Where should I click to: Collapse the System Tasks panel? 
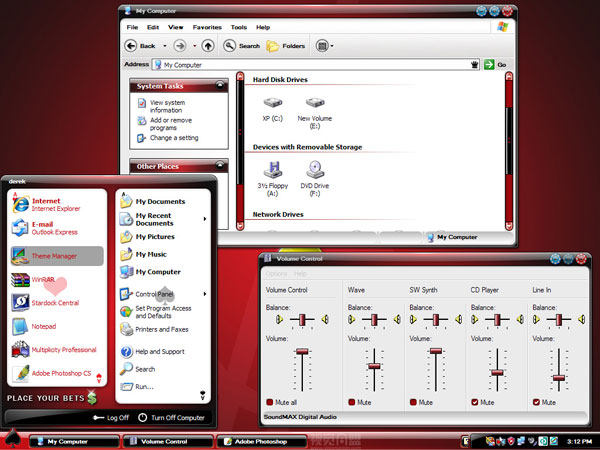click(x=220, y=86)
